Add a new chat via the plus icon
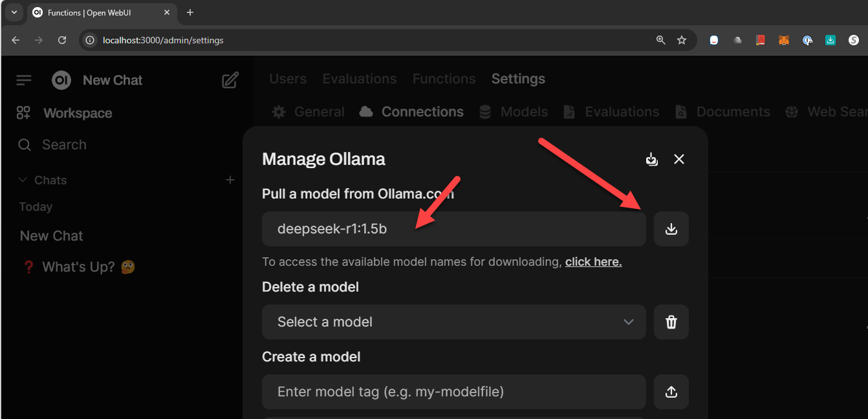The height and width of the screenshot is (419, 868). point(230,180)
